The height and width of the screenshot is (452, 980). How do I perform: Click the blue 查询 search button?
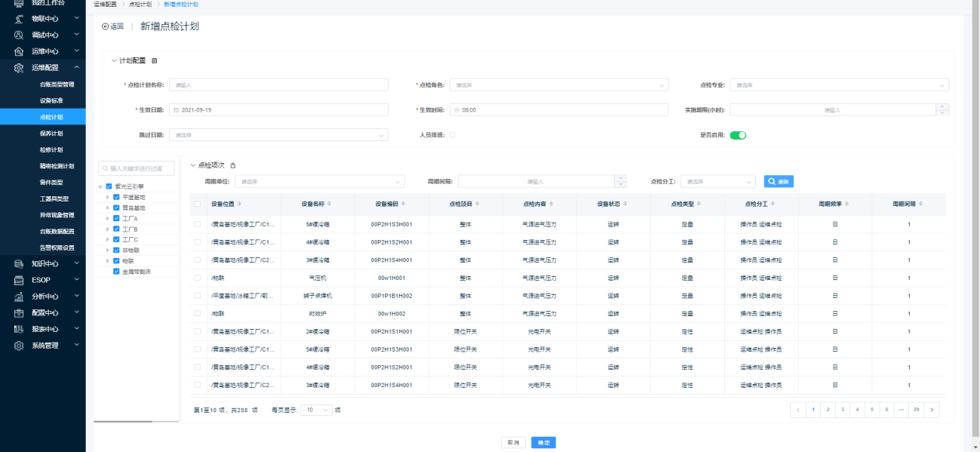(778, 182)
